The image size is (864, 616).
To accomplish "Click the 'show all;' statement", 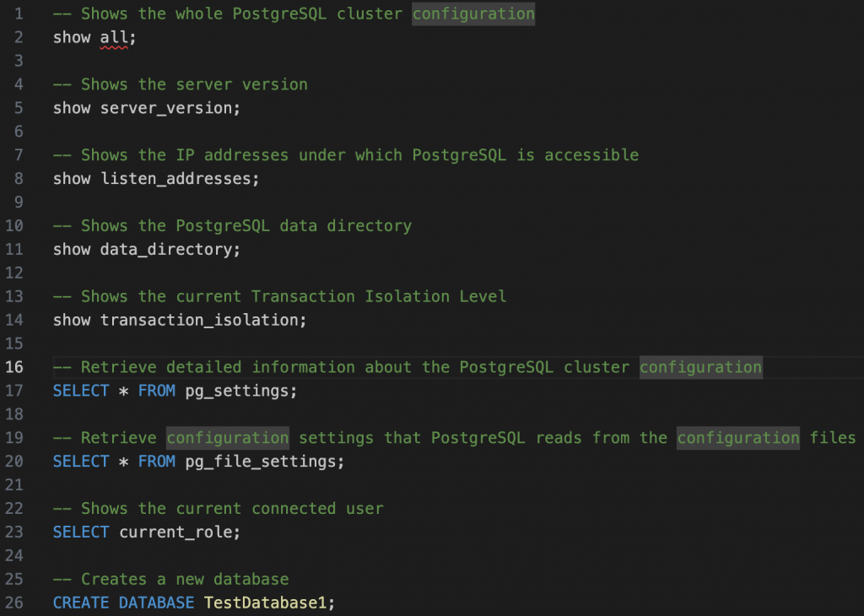I will pyautogui.click(x=94, y=37).
